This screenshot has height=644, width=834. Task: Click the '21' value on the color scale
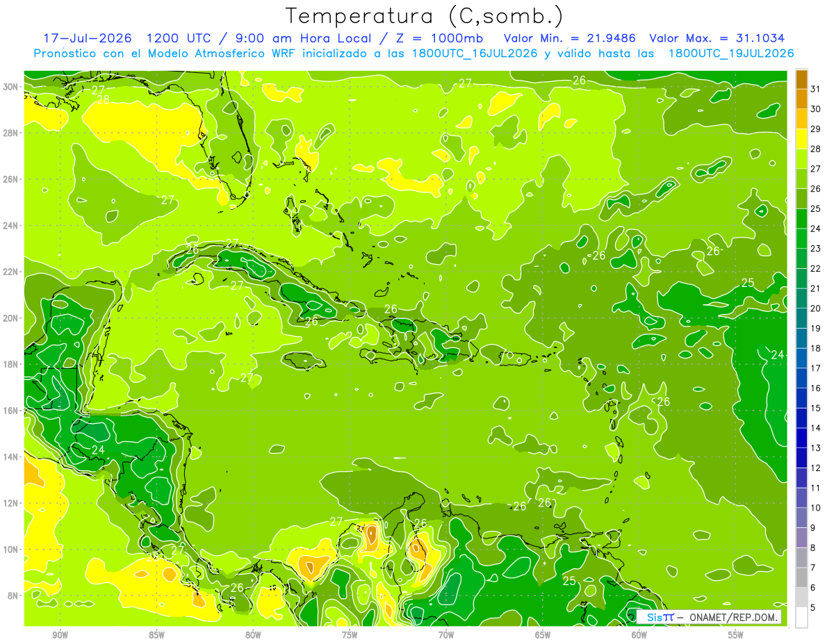[816, 288]
